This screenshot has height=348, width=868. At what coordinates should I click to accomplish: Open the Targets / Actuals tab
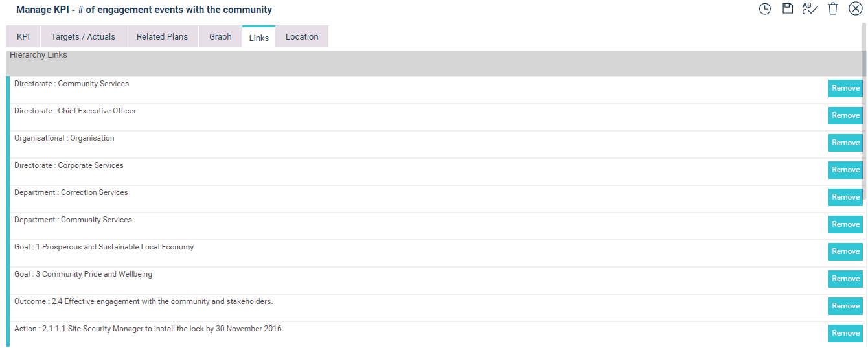click(x=83, y=37)
